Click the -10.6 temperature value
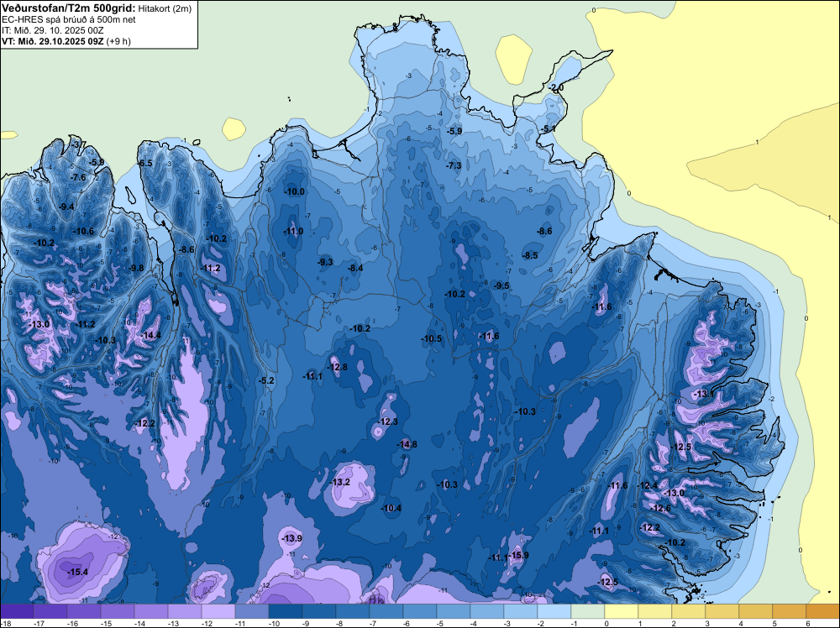 pyautogui.click(x=83, y=231)
